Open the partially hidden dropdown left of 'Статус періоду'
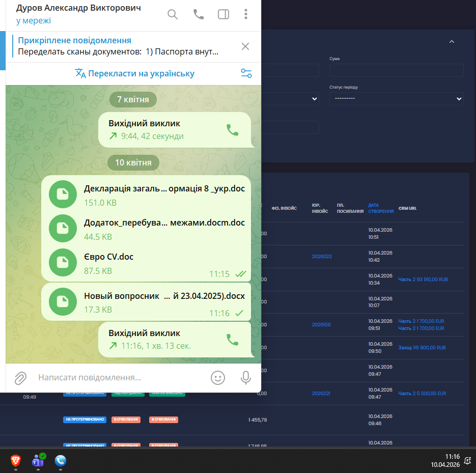 [290, 99]
